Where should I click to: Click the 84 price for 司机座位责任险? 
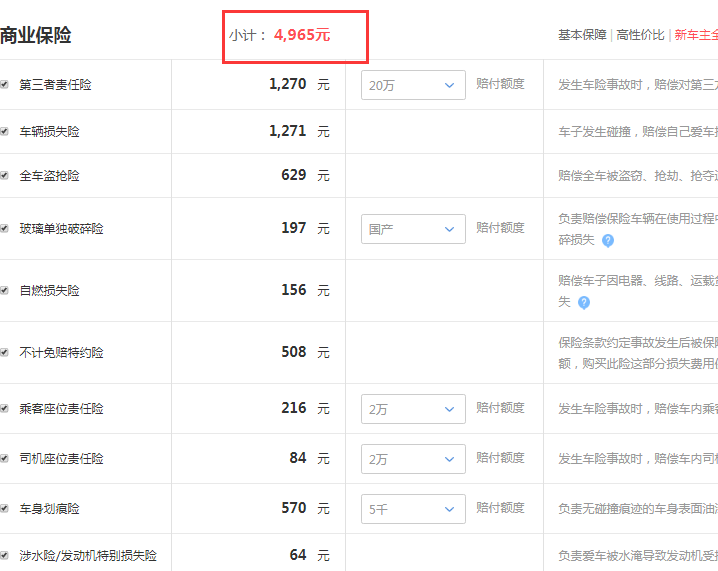pyautogui.click(x=298, y=458)
